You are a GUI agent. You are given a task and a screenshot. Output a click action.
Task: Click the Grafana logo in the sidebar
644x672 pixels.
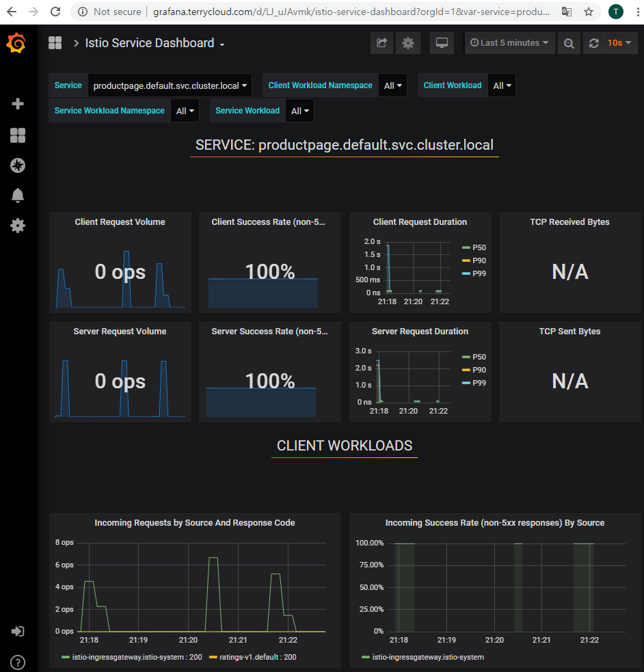click(16, 43)
